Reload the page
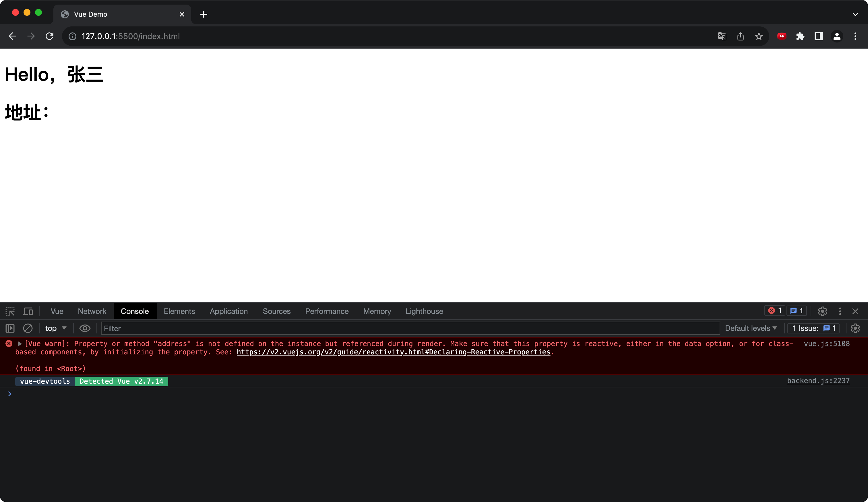868x502 pixels. point(50,36)
